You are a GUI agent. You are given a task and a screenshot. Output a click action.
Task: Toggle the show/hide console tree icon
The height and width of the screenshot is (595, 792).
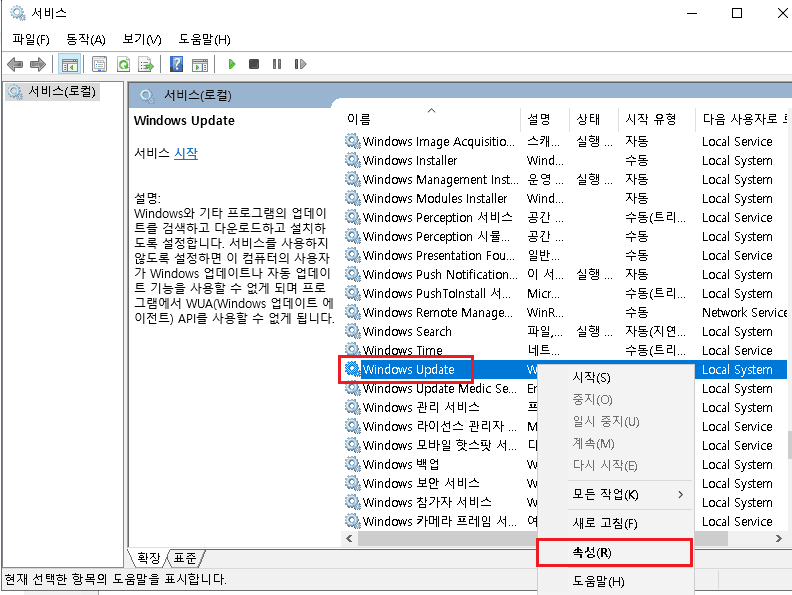pos(70,64)
